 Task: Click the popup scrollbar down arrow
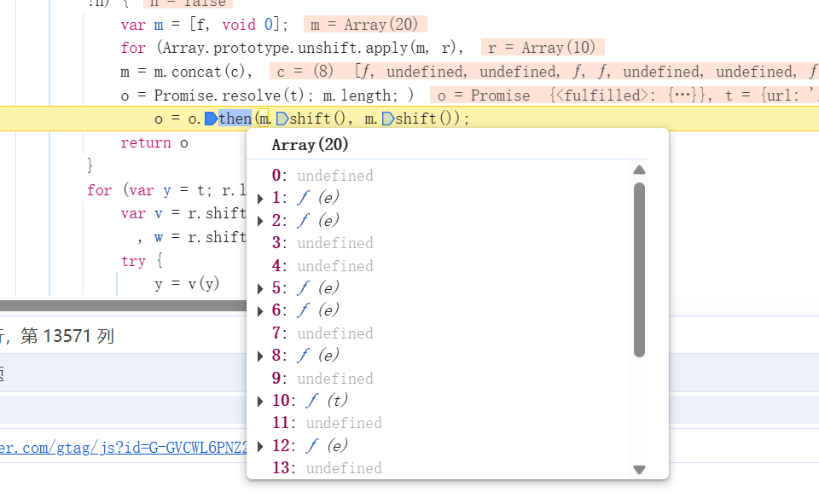639,469
